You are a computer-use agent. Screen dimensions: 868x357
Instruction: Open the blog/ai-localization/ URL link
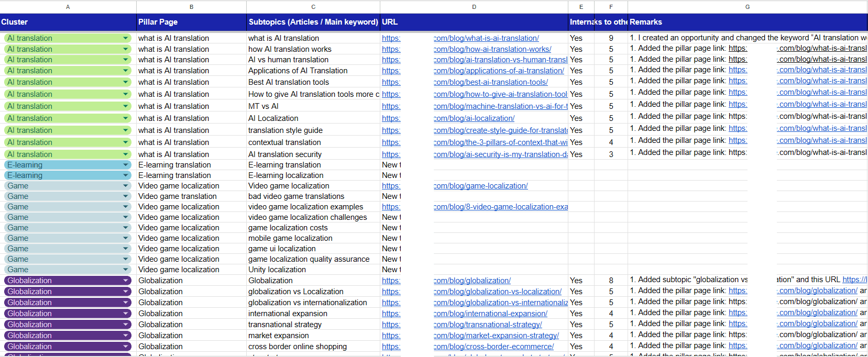474,118
